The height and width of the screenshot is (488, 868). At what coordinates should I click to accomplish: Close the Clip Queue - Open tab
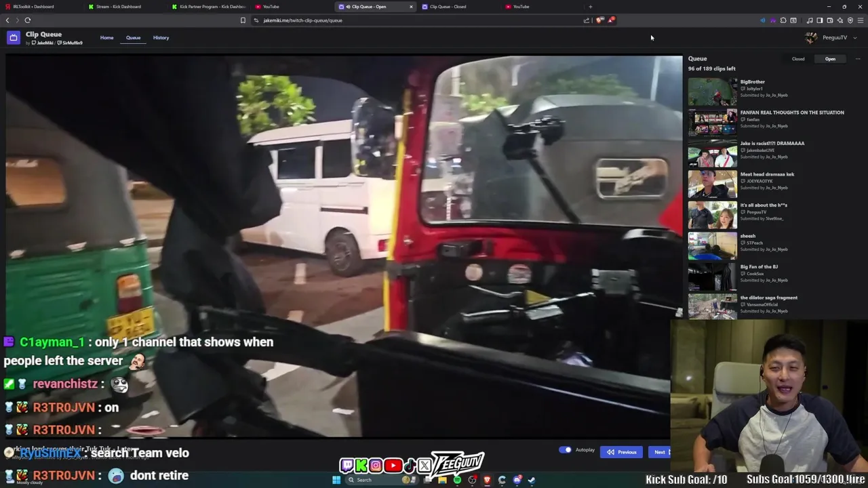(x=411, y=7)
